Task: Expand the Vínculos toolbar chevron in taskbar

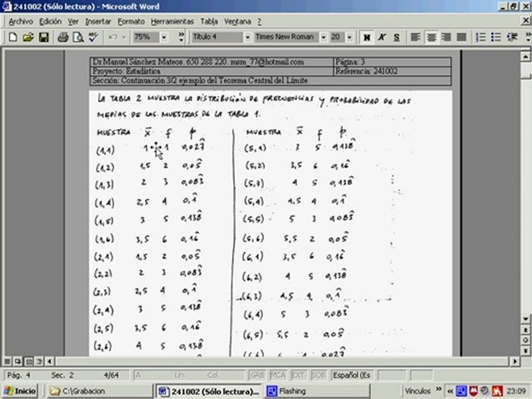Action: [439, 389]
